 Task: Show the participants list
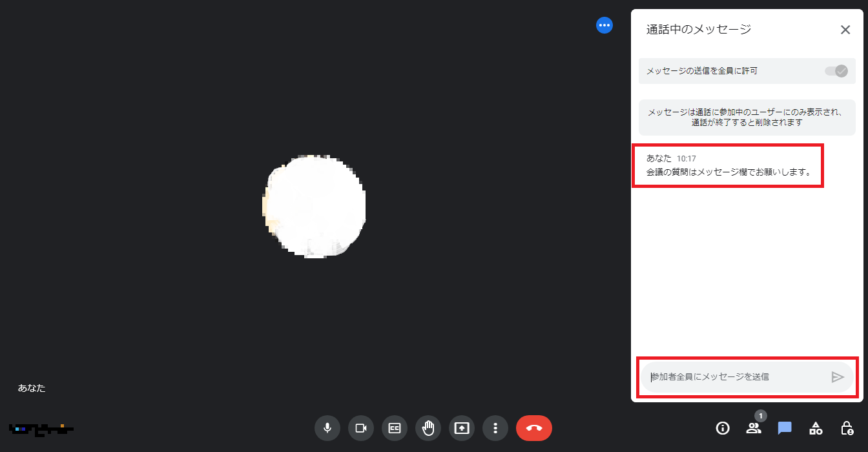point(754,428)
